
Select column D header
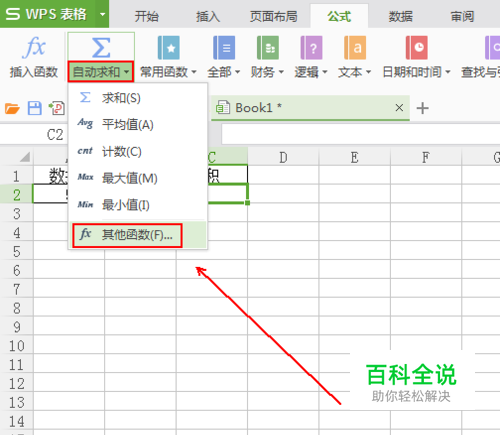tap(283, 157)
